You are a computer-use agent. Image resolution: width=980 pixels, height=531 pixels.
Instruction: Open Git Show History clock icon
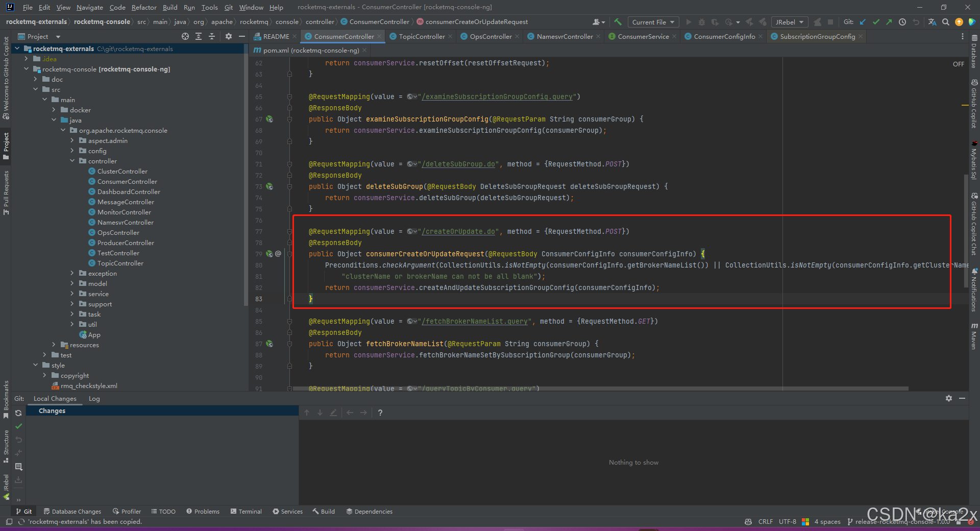coord(902,22)
